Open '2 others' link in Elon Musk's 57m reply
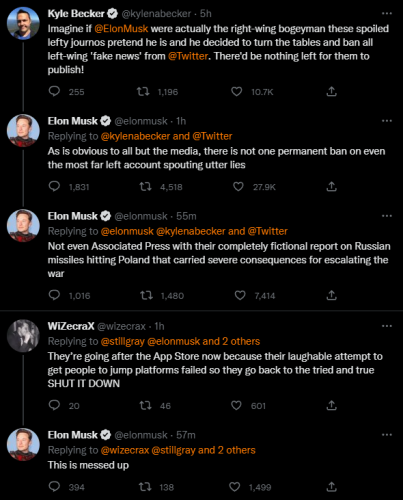 pyautogui.click(x=237, y=450)
